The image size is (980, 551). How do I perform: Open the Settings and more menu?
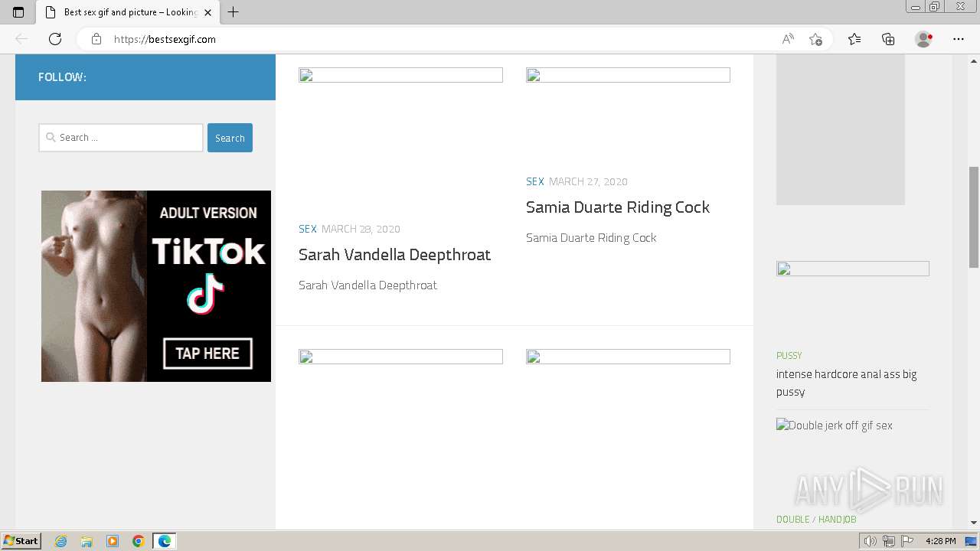[959, 39]
